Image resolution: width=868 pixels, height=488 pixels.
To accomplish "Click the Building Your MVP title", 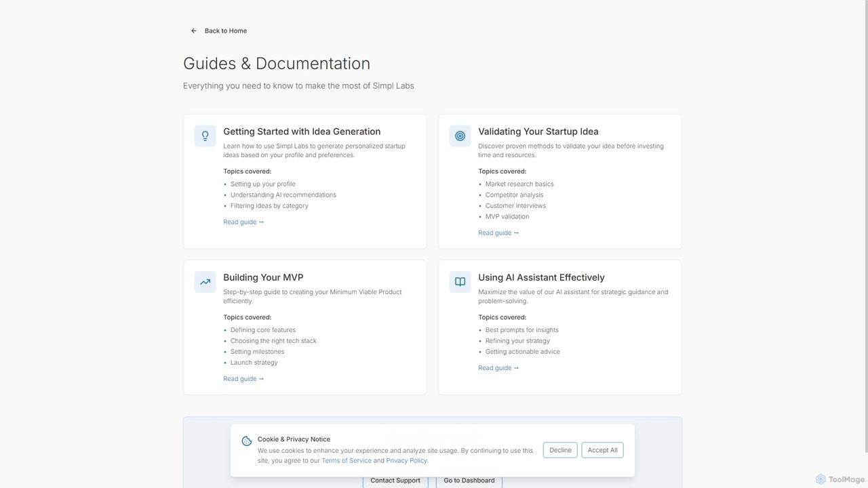I will click(263, 277).
